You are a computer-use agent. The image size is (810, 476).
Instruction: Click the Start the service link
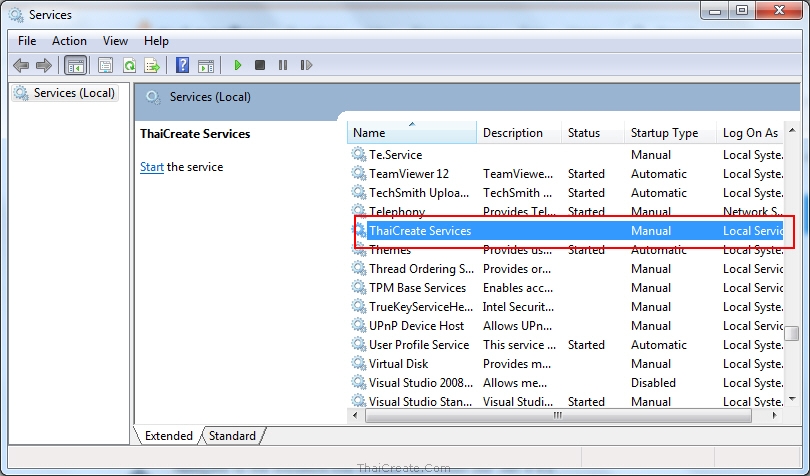pyautogui.click(x=152, y=167)
